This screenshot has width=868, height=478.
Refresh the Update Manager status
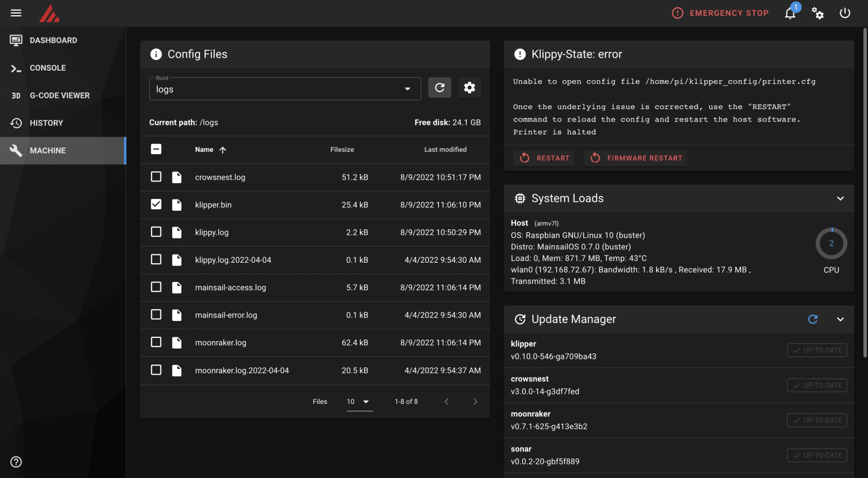point(813,319)
